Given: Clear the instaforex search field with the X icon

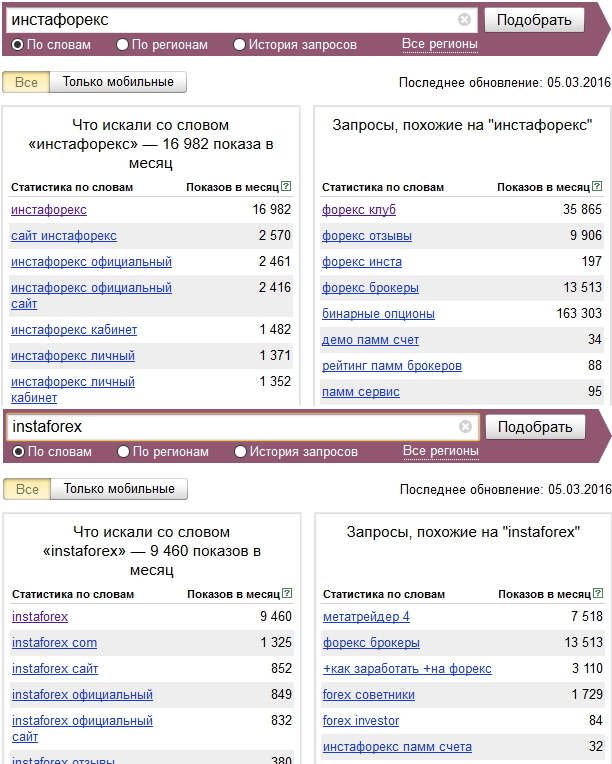Looking at the screenshot, I should [465, 427].
